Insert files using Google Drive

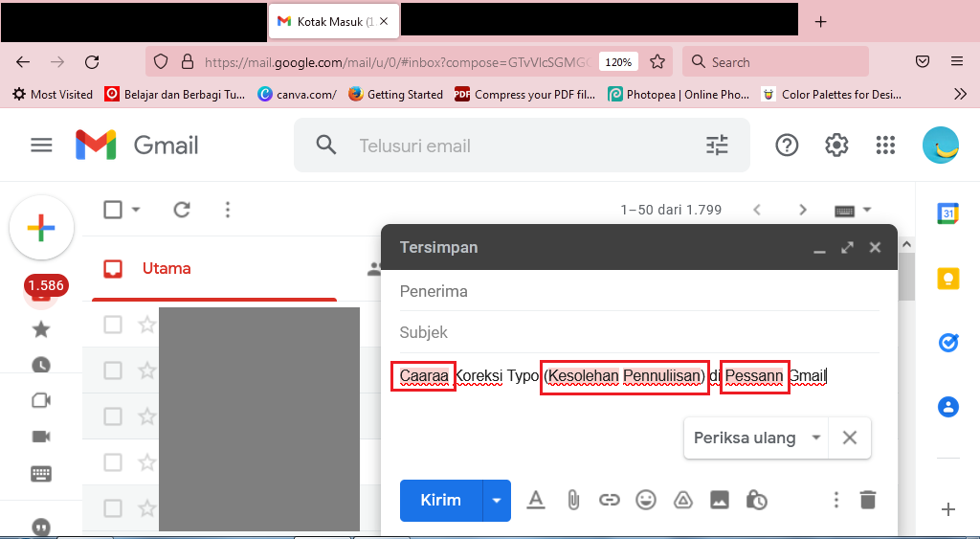[682, 500]
